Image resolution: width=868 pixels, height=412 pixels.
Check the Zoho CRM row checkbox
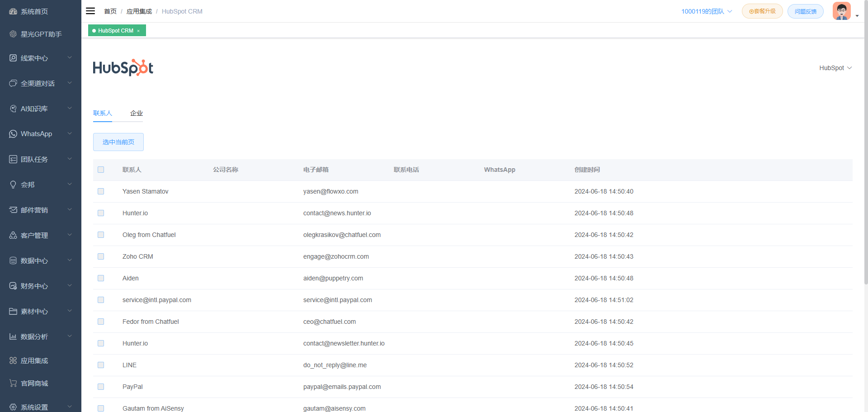coord(101,256)
